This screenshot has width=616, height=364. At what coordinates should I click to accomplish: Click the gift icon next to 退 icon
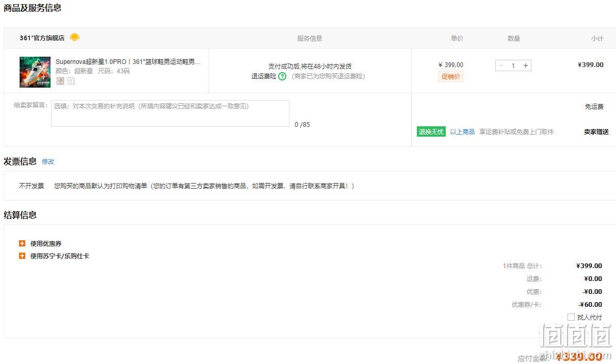[71, 81]
